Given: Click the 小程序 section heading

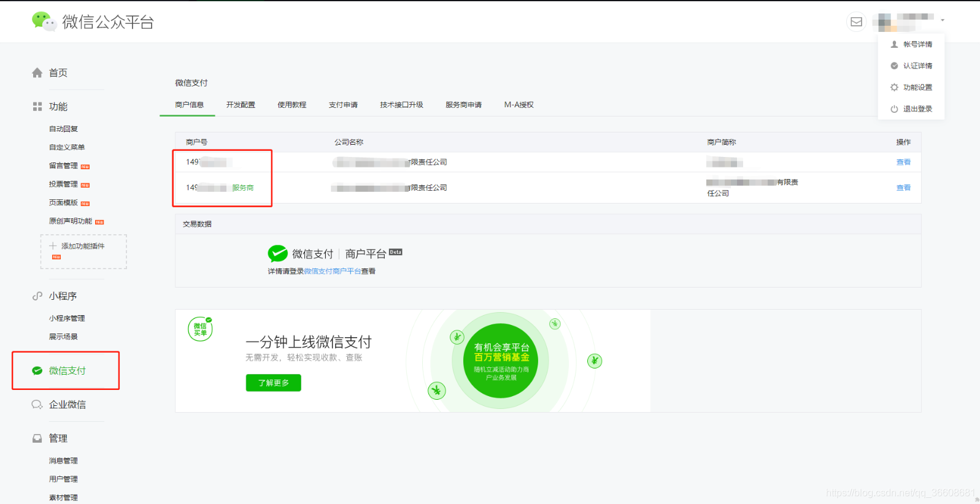Looking at the screenshot, I should point(63,296).
